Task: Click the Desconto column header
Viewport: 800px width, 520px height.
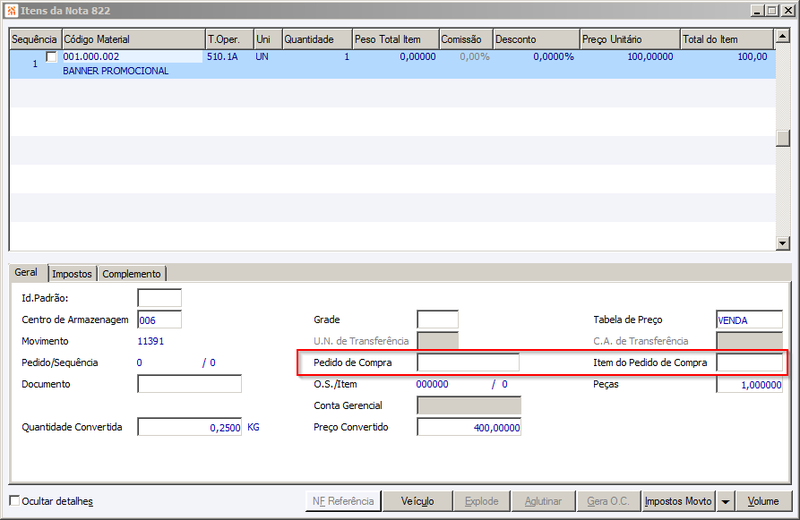Action: click(536, 39)
